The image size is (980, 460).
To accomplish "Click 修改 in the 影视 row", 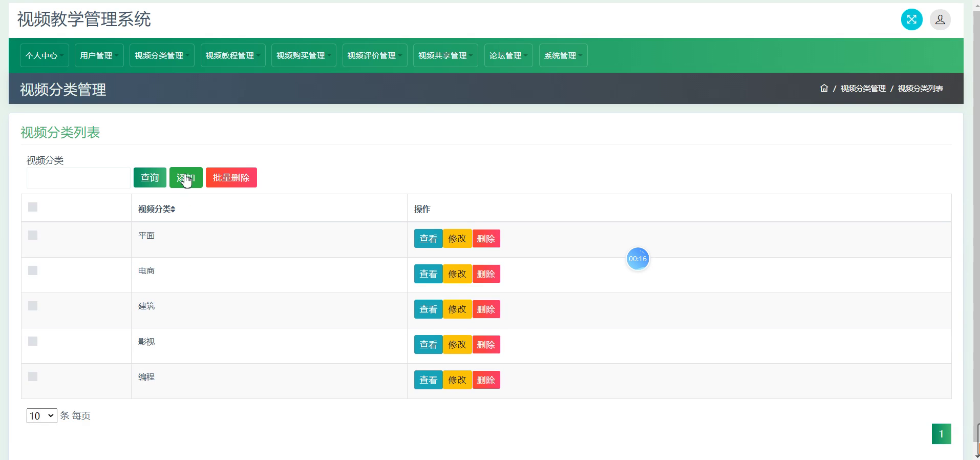I will coord(457,345).
